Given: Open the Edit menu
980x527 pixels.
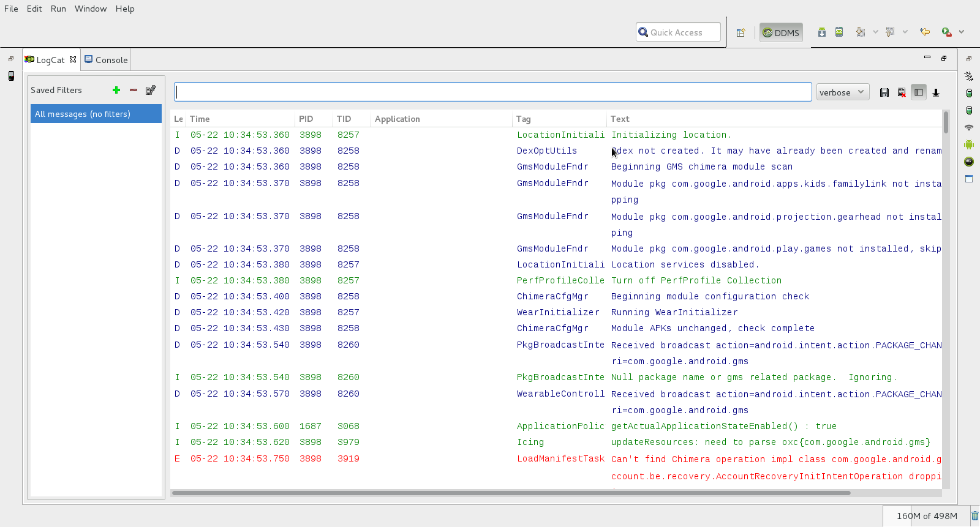Looking at the screenshot, I should coord(34,9).
